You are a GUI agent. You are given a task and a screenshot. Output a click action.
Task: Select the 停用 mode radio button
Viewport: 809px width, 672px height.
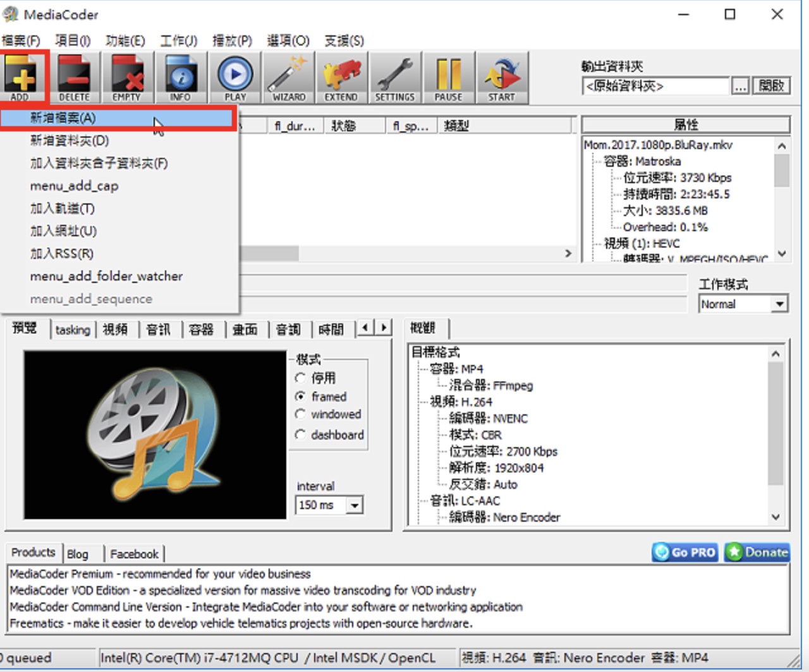300,378
